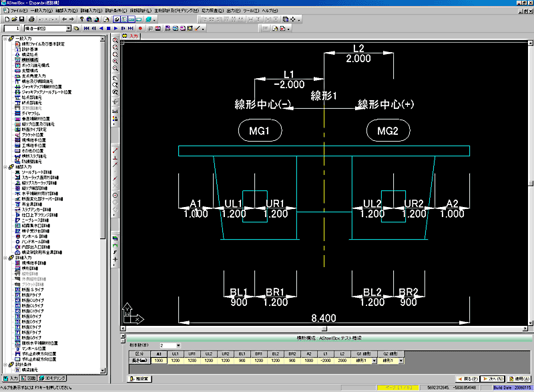The width and height of the screenshot is (534, 392).
Task: Click the Open folder toolbar icon
Action: pos(14,19)
